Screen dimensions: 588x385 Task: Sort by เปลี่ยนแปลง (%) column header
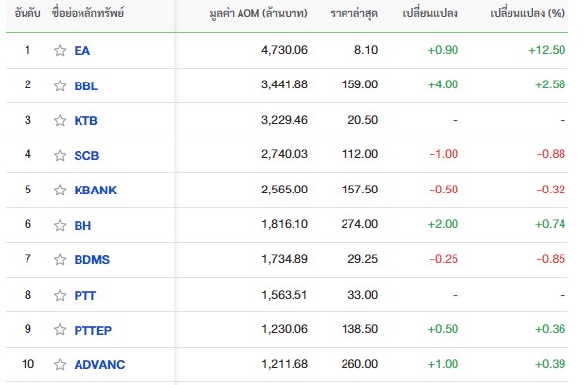click(527, 13)
